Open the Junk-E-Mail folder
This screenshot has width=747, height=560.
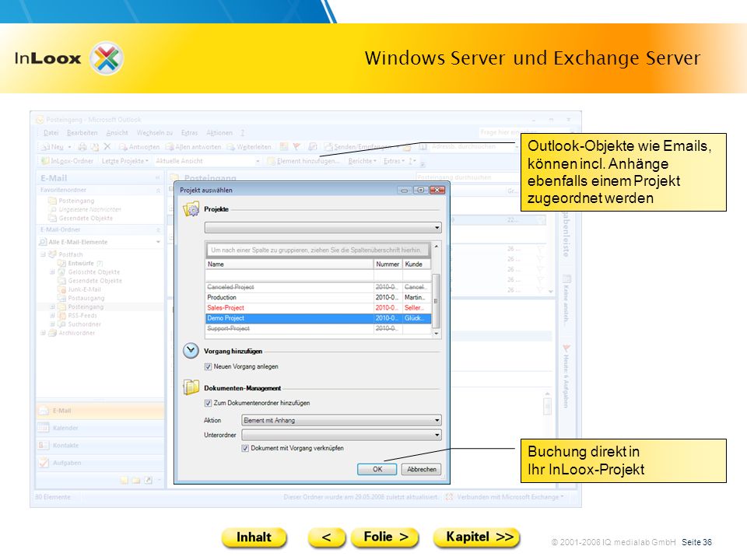pyautogui.click(x=79, y=289)
